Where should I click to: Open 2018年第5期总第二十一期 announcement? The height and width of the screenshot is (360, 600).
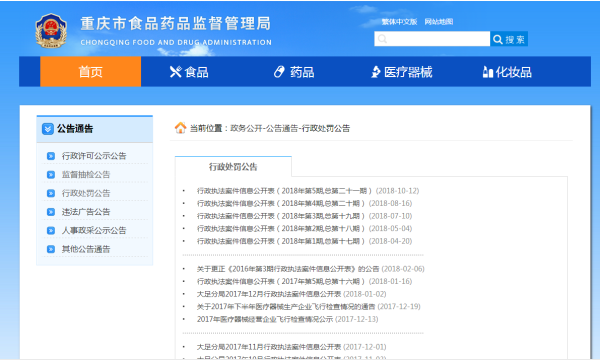coord(284,191)
